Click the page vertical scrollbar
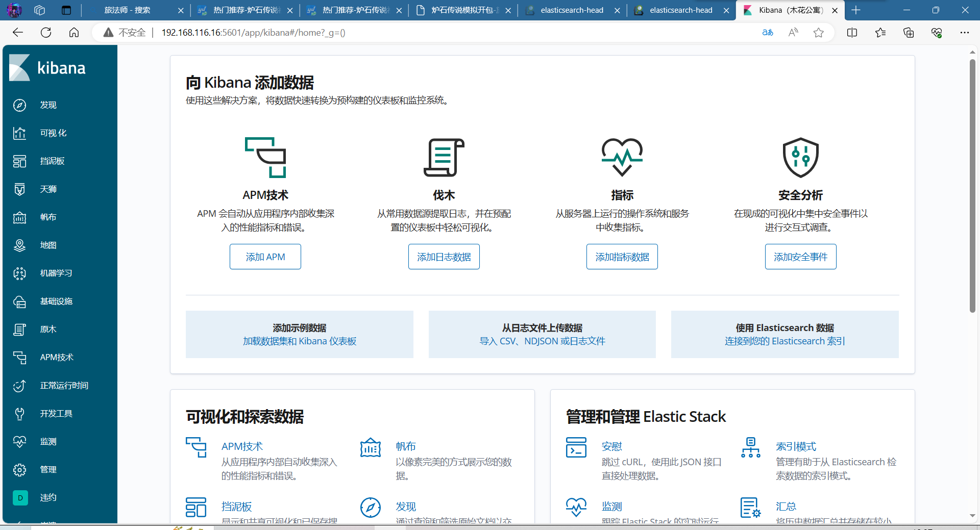The height and width of the screenshot is (530, 980). [x=972, y=186]
